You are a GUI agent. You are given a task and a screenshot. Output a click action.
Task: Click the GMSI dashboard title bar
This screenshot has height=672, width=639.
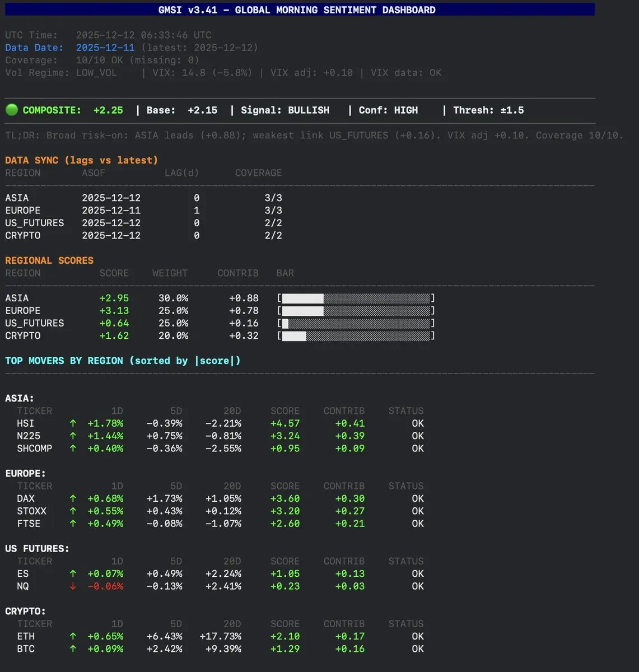tap(297, 10)
